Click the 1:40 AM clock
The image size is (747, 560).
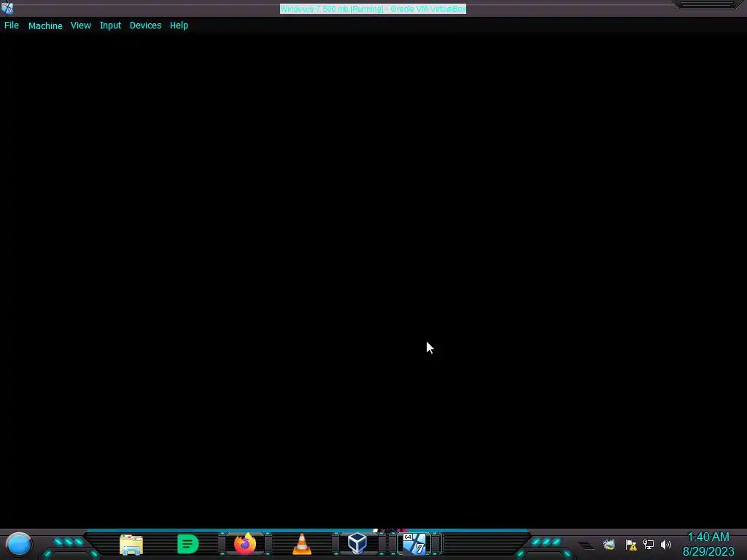(708, 537)
